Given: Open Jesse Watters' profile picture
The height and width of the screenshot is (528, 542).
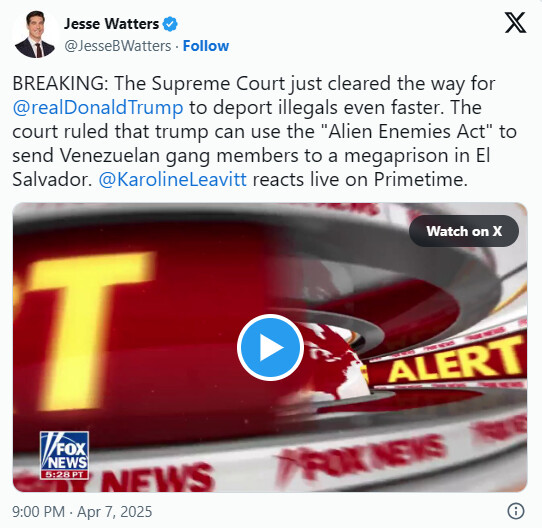Looking at the screenshot, I should click(35, 34).
